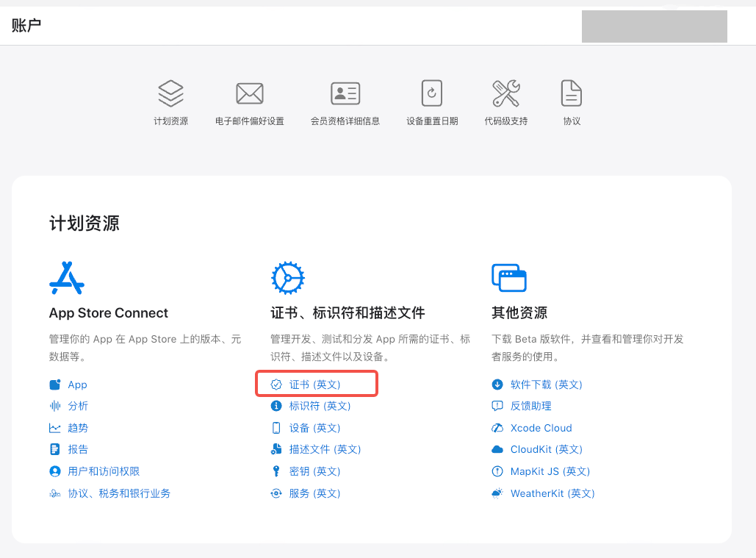Select the 代码级支持 tab label
Image resolution: width=756 pixels, height=558 pixels.
coord(505,121)
